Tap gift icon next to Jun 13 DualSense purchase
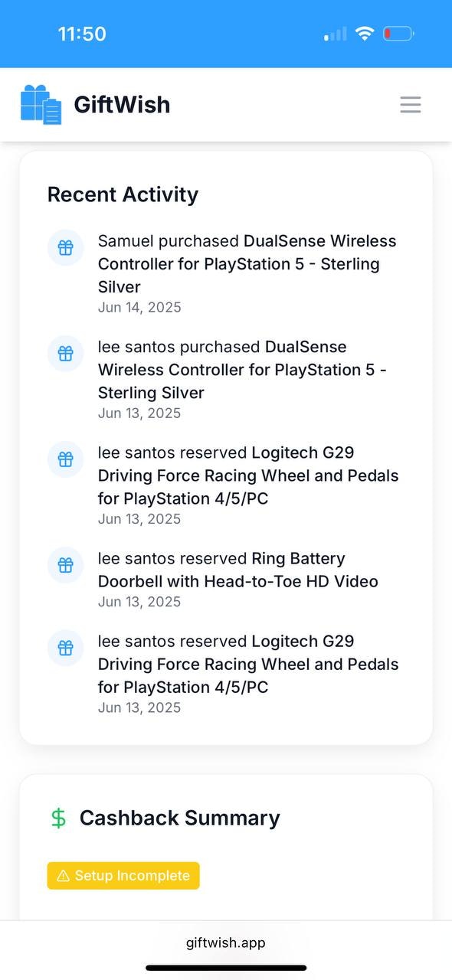The height and width of the screenshot is (980, 452). pos(66,354)
